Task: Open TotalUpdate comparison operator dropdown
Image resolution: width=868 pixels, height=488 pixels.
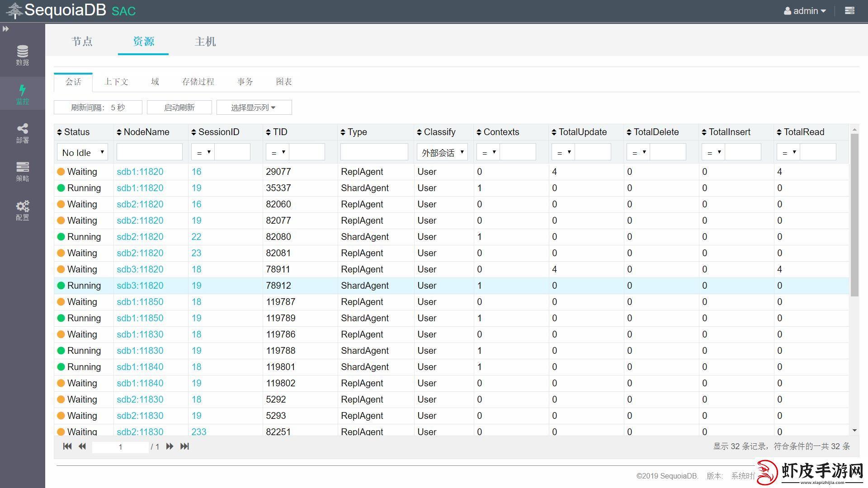Action: [x=563, y=152]
